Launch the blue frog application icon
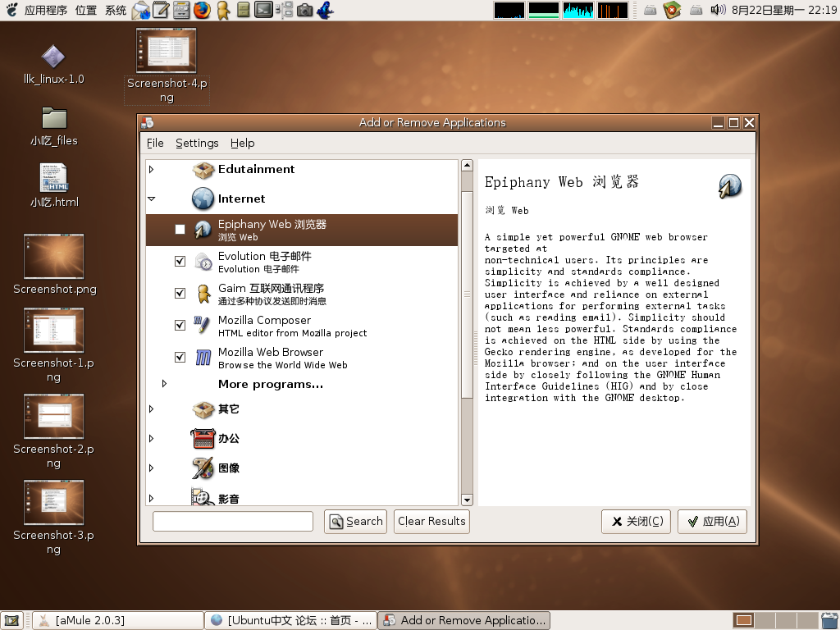 [325, 10]
